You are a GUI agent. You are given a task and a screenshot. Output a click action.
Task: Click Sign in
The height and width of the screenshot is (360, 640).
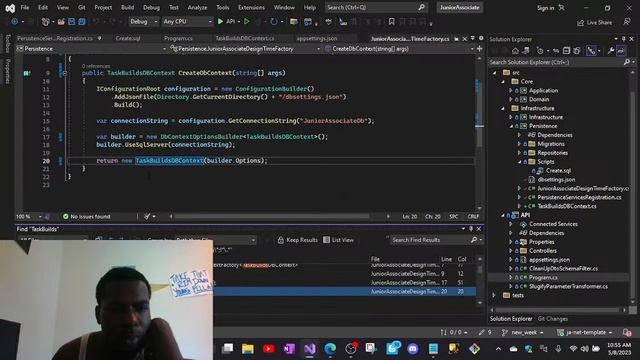click(546, 8)
